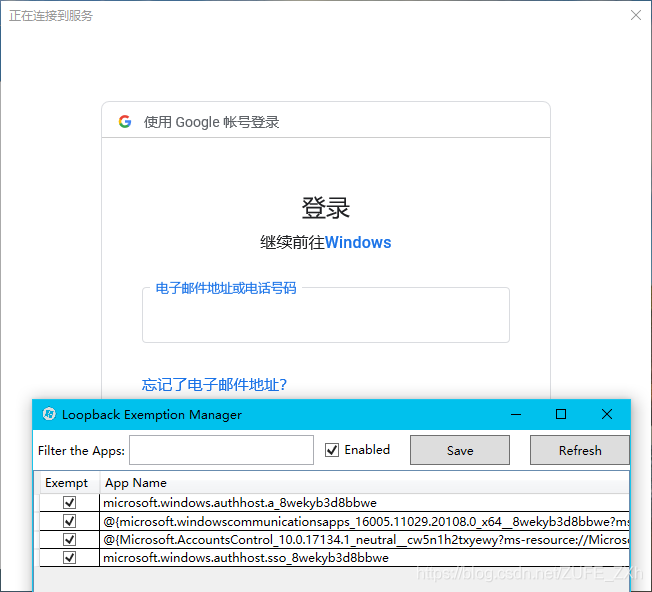The width and height of the screenshot is (652, 592).
Task: Maximize the Loopback Exemption Manager window
Action: point(561,414)
